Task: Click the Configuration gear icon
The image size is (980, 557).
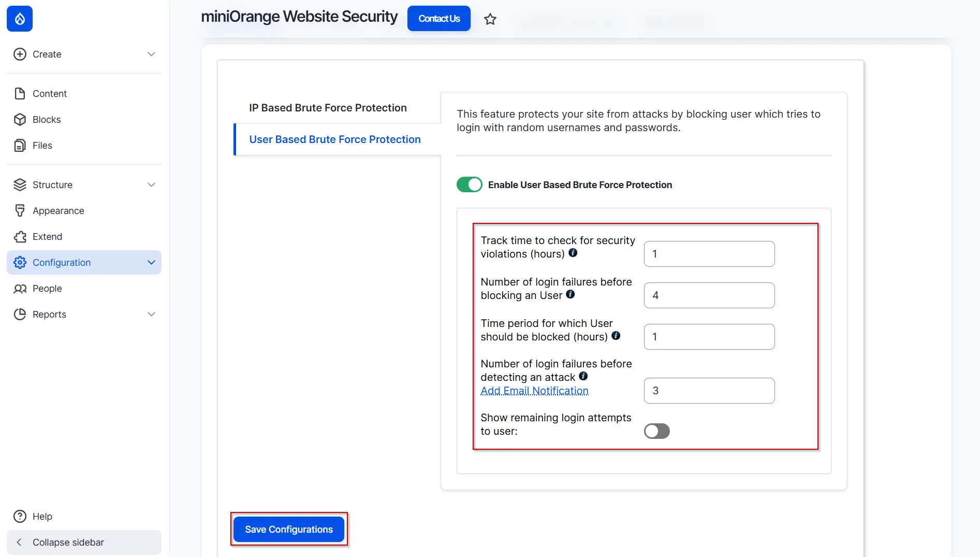Action: (x=20, y=263)
